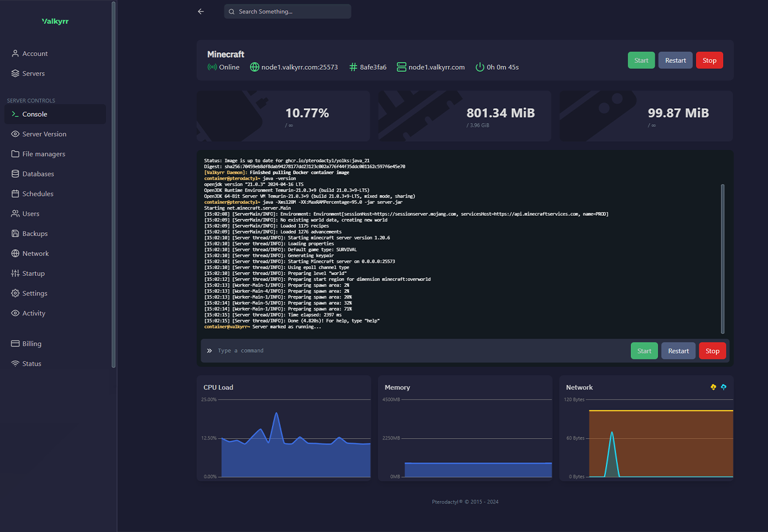Click the yellow download icon on Network chart

pyautogui.click(x=713, y=388)
